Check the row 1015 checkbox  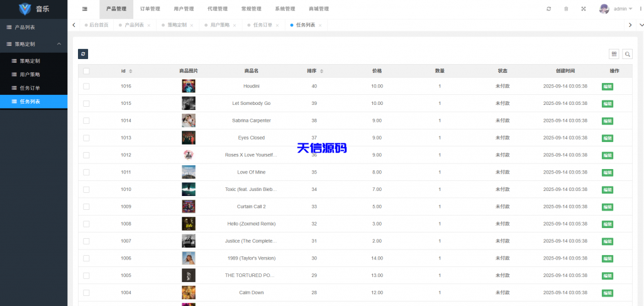pos(86,104)
